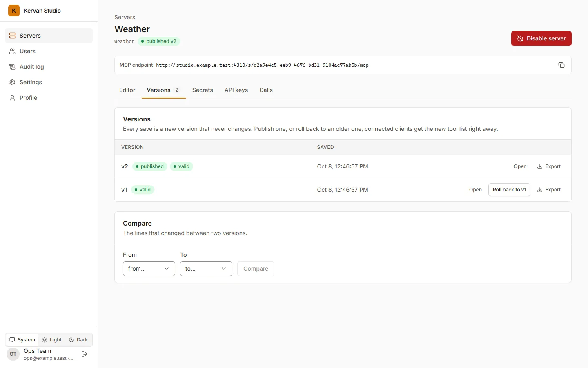Click the v1 saved timestamp

[x=343, y=190]
